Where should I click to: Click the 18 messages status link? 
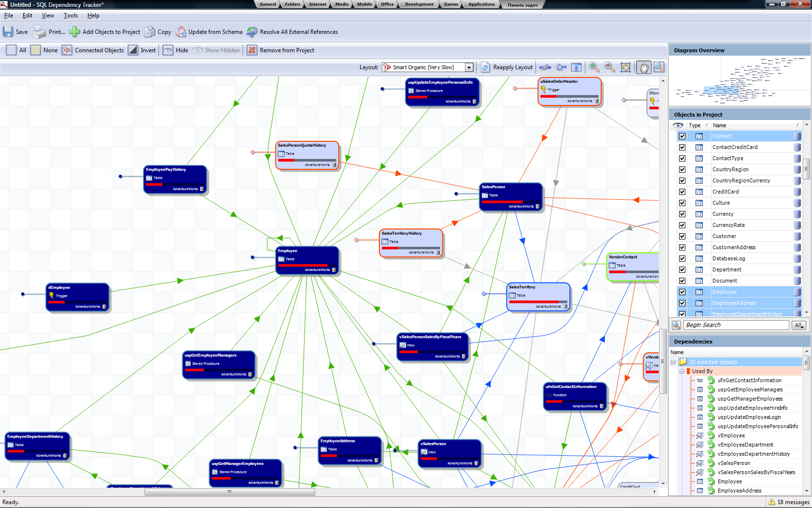789,502
